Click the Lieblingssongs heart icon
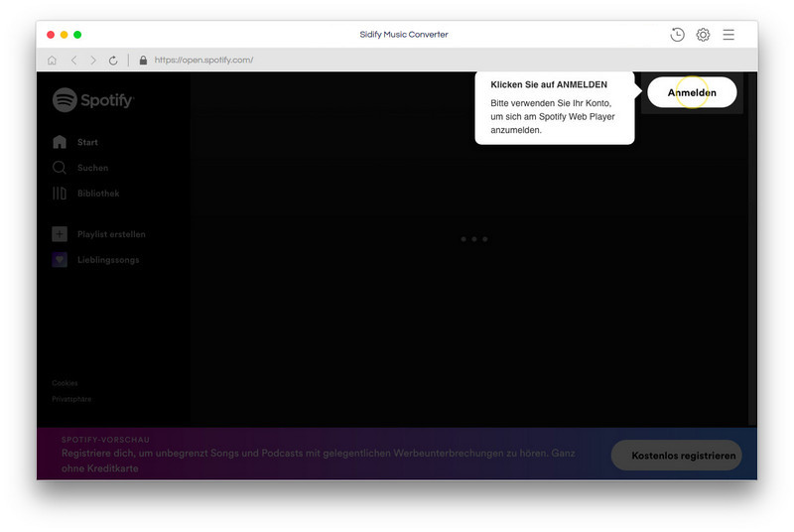The image size is (794, 532). tap(60, 260)
